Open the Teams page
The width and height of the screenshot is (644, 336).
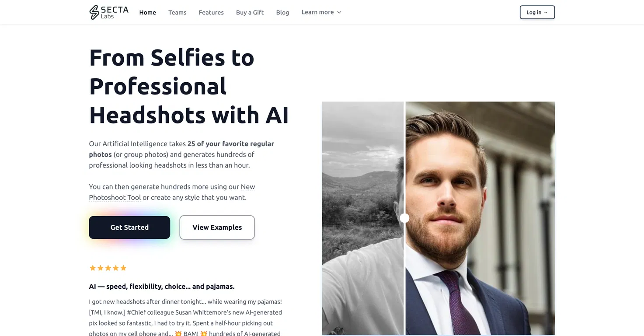coord(178,12)
